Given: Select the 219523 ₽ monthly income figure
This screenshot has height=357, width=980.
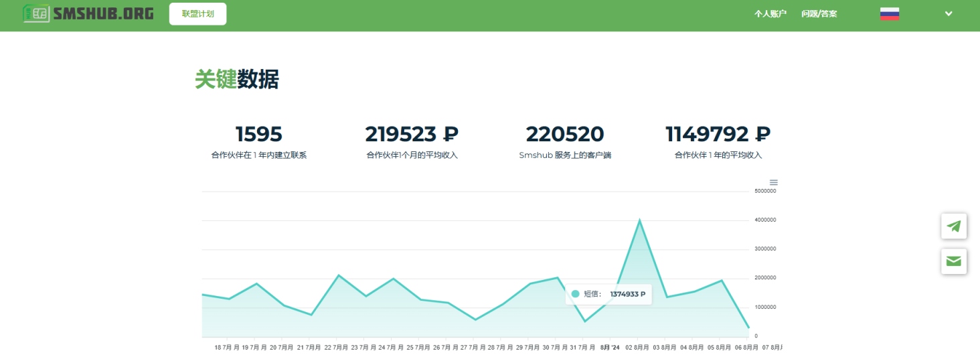Looking at the screenshot, I should [412, 135].
